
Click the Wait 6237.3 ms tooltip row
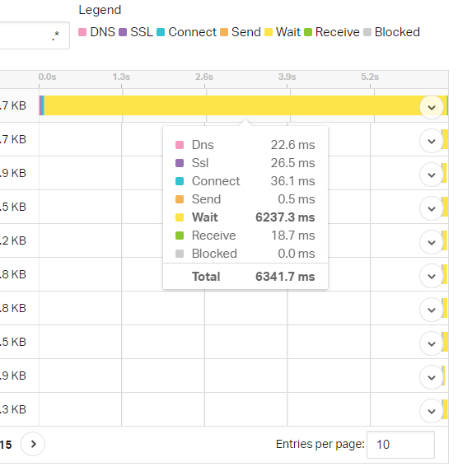coord(245,217)
